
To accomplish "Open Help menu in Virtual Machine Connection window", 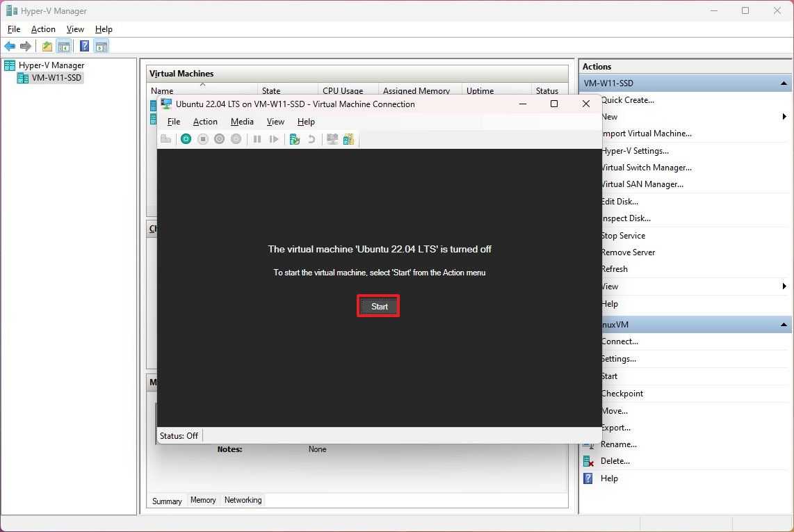I will (306, 122).
